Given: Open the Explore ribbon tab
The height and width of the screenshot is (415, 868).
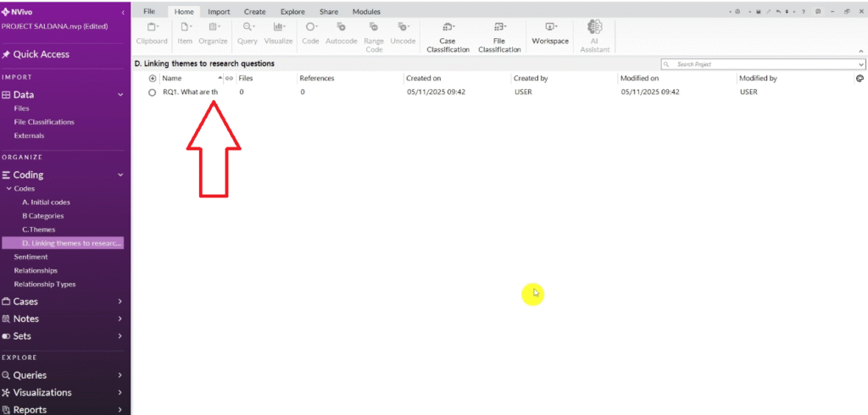Looking at the screenshot, I should (x=292, y=12).
